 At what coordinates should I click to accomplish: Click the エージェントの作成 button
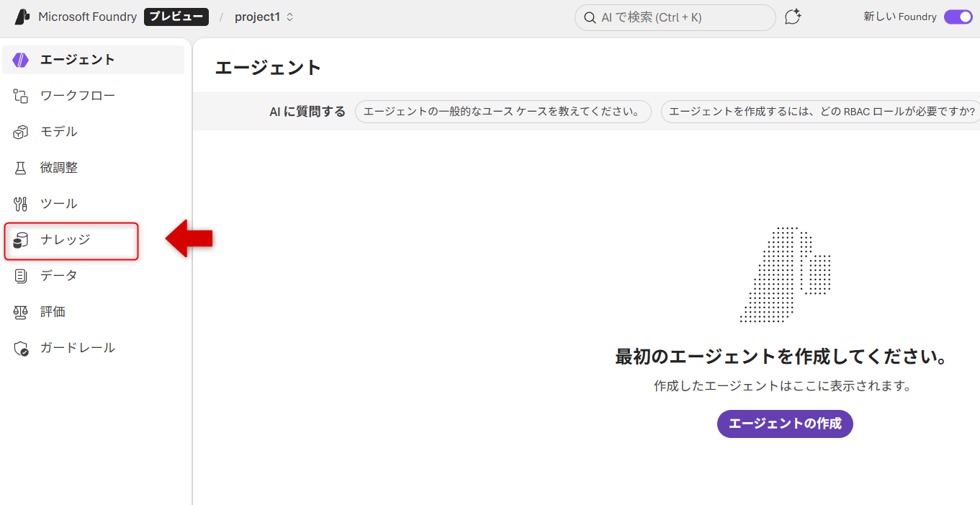[x=785, y=424]
